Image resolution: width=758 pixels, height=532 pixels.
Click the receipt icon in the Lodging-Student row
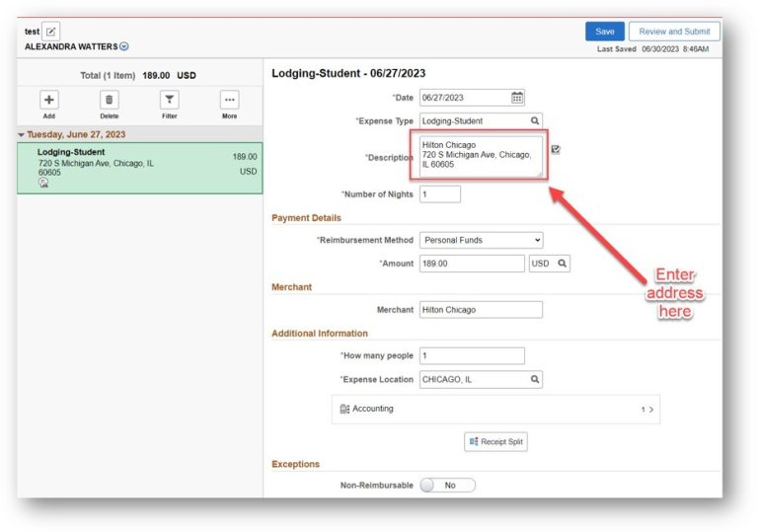click(43, 183)
